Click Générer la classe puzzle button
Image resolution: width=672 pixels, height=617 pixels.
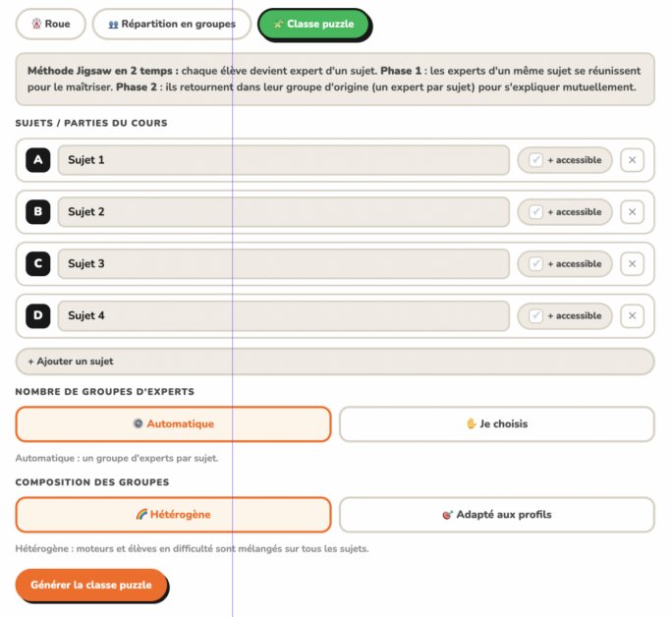click(x=91, y=586)
